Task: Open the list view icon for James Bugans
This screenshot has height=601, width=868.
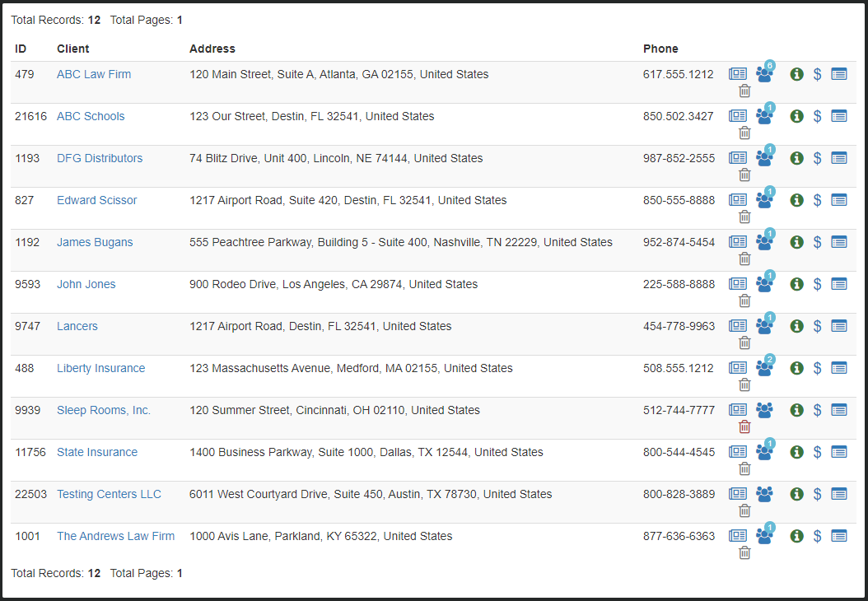Action: pos(839,242)
